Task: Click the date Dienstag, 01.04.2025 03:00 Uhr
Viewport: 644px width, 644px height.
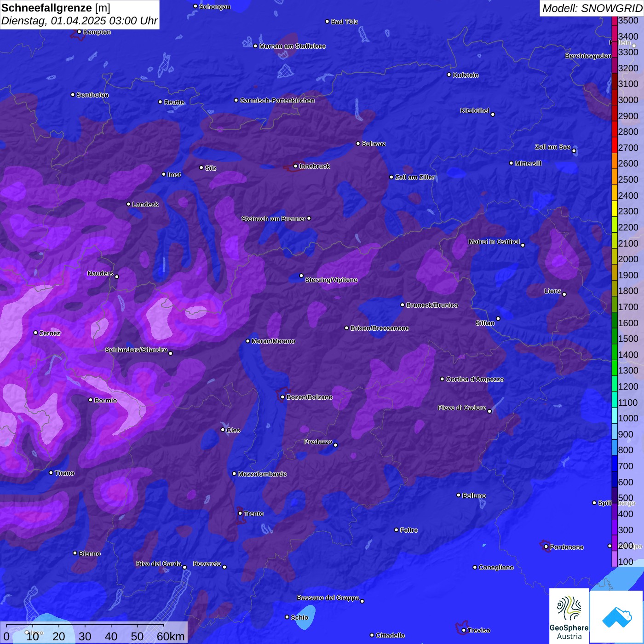Action: coord(79,21)
